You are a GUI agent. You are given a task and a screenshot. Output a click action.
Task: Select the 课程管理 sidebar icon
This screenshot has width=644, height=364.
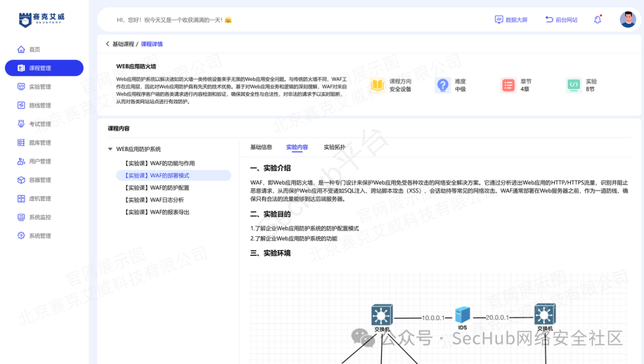click(x=21, y=68)
